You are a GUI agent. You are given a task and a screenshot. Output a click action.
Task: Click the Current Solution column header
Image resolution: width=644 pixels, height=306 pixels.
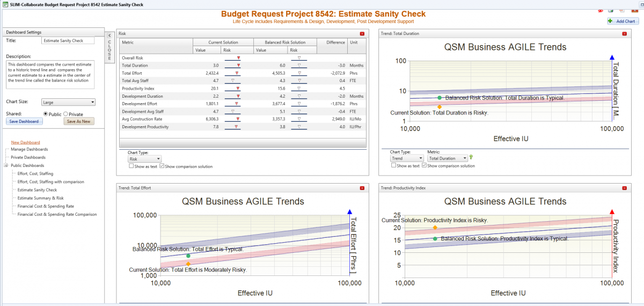click(x=223, y=42)
